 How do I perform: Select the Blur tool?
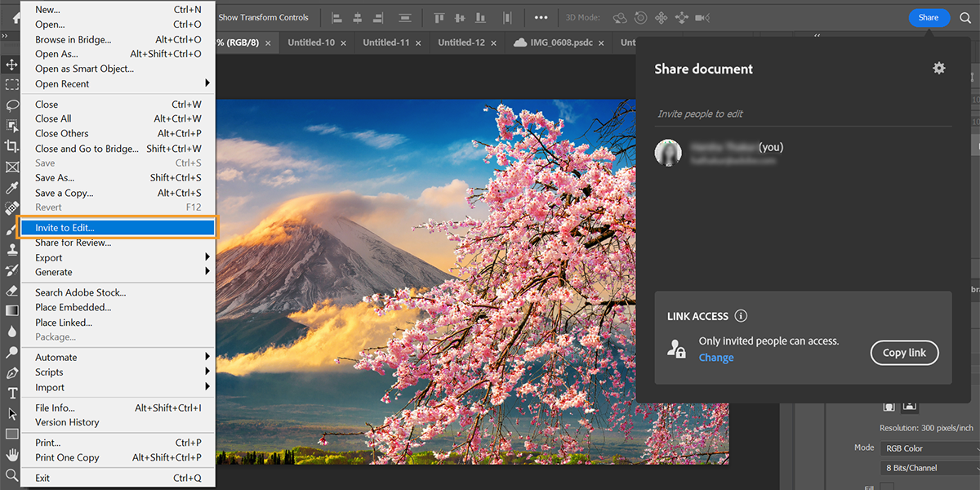[x=11, y=332]
